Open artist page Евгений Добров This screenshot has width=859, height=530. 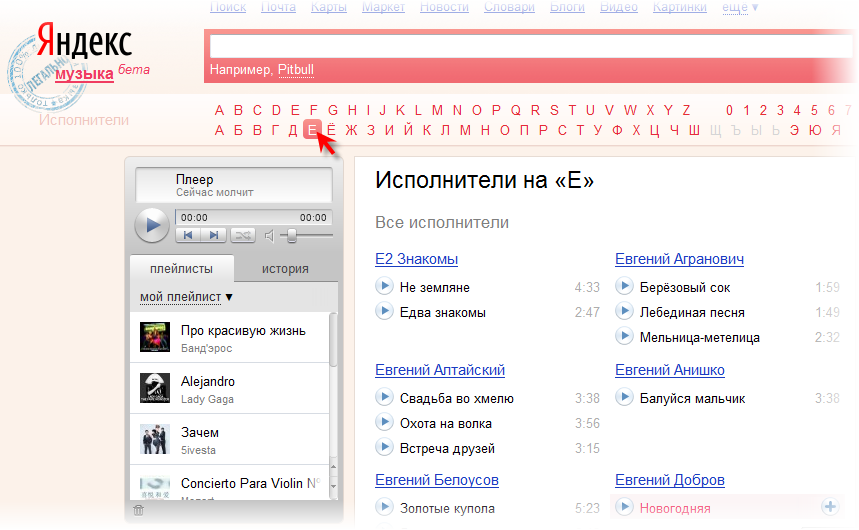(669, 480)
